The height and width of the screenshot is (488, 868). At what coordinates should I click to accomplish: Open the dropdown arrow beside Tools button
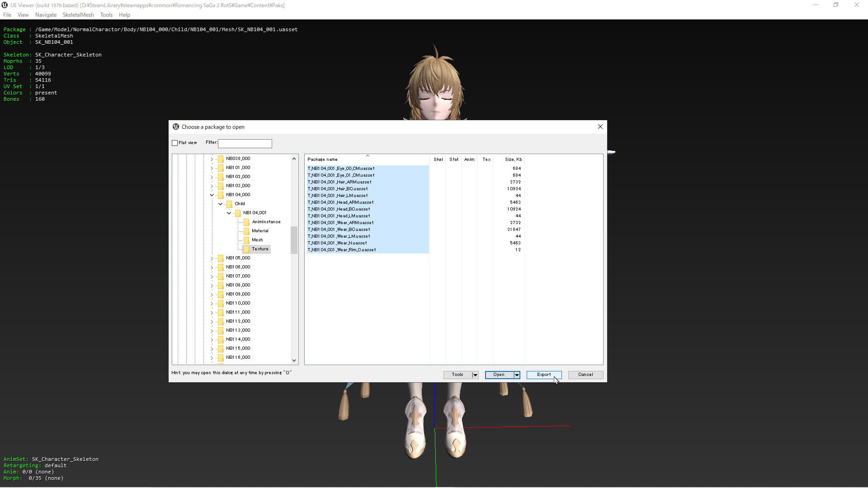475,375
